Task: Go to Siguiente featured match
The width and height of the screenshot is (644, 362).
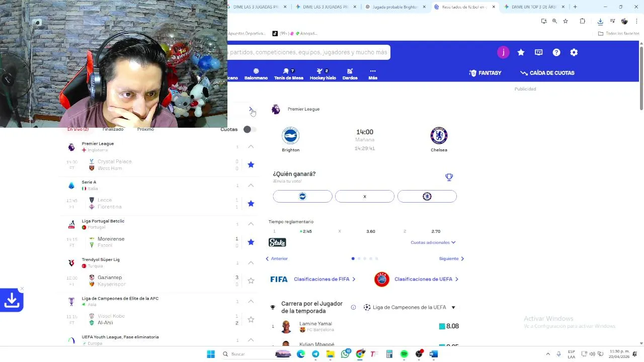Action: pyautogui.click(x=451, y=258)
